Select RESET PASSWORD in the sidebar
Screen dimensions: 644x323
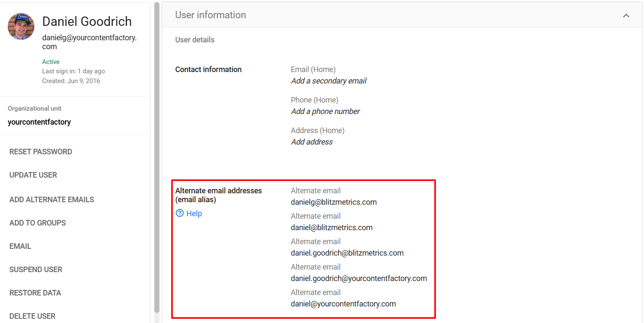[x=40, y=151]
